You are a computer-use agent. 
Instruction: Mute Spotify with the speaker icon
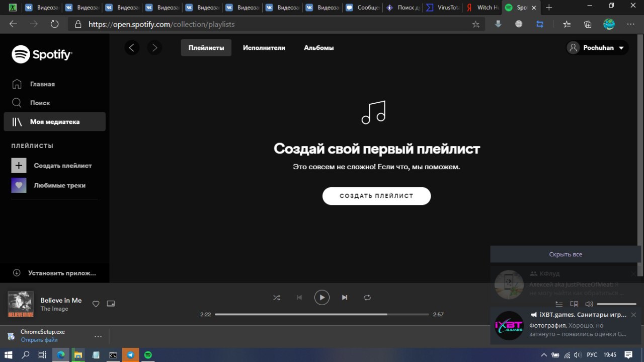point(589,304)
